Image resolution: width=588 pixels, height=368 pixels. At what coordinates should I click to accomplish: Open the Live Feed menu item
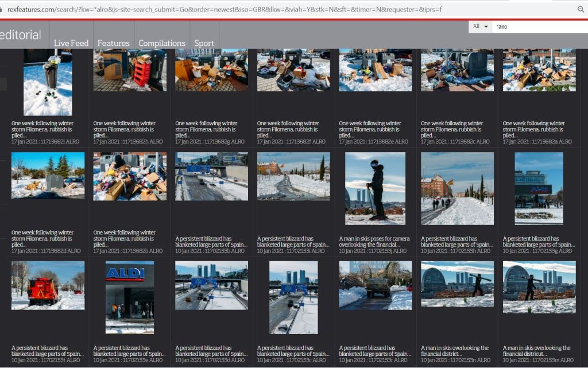(71, 43)
